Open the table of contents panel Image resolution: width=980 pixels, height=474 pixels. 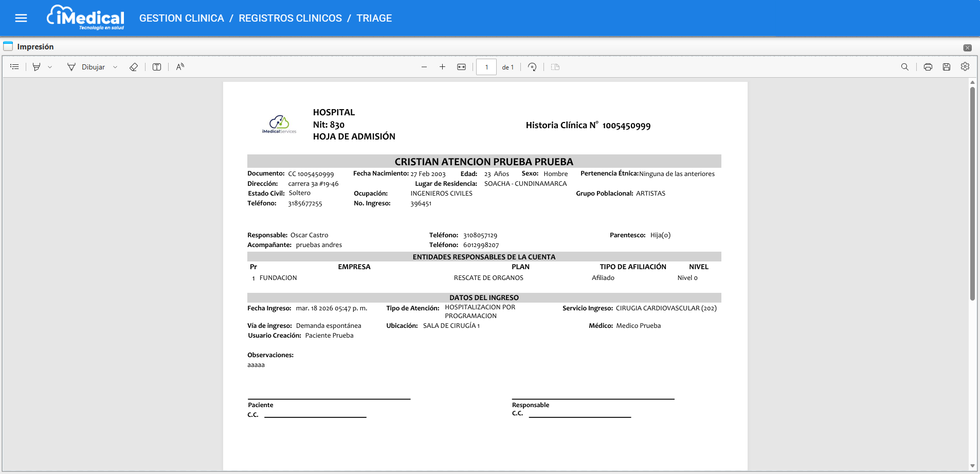(14, 67)
